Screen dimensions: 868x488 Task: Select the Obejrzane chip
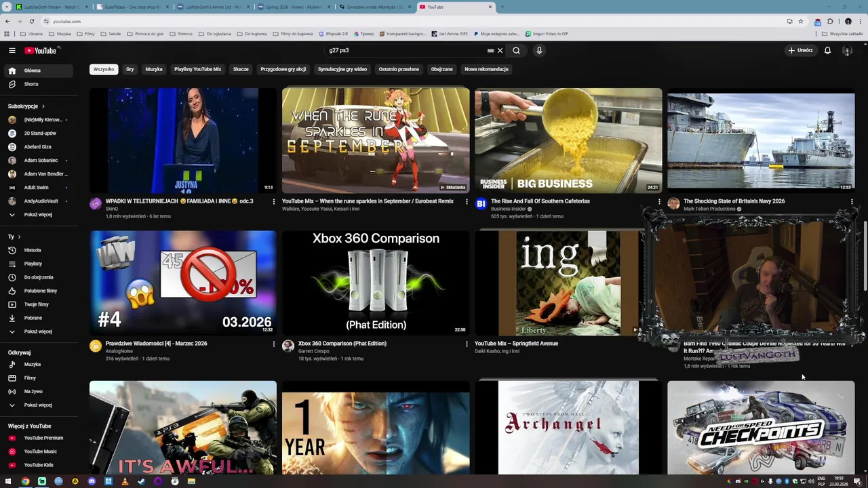pos(441,69)
